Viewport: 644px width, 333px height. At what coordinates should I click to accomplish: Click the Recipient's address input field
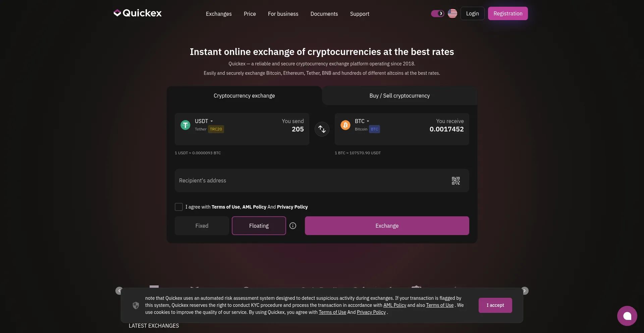[309, 181]
